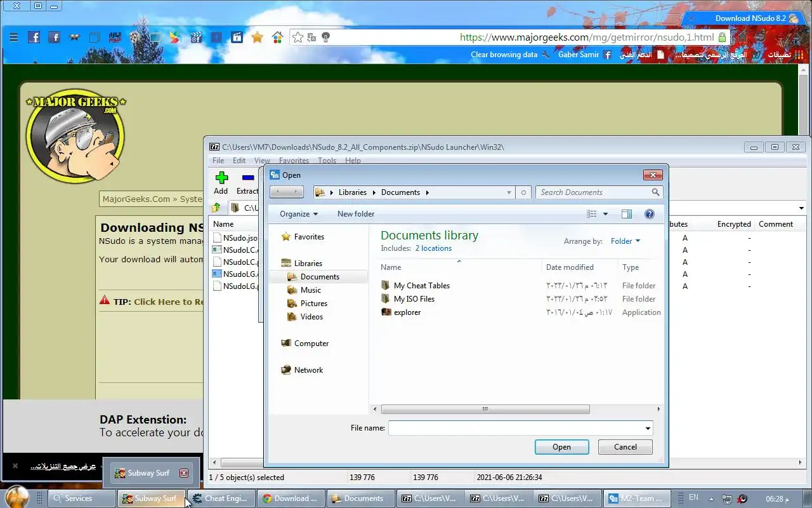812x508 pixels.
Task: Open the 7-Zip Edit menu
Action: coord(239,161)
